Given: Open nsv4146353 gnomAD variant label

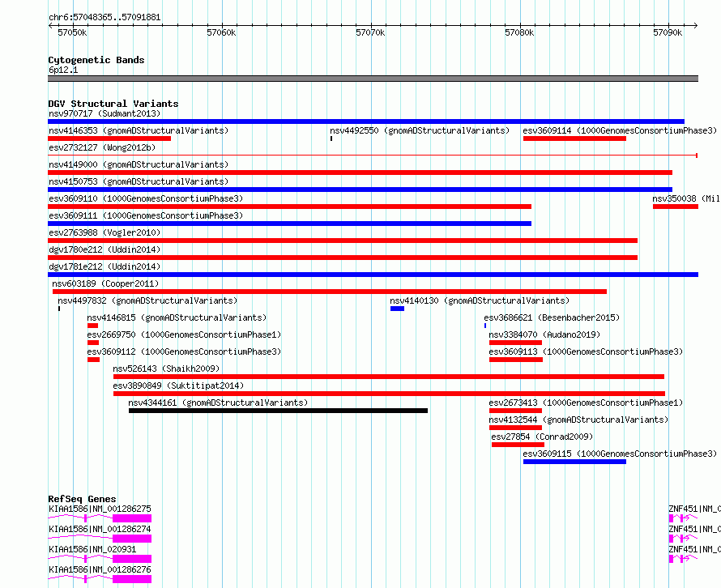Looking at the screenshot, I should point(139,130).
